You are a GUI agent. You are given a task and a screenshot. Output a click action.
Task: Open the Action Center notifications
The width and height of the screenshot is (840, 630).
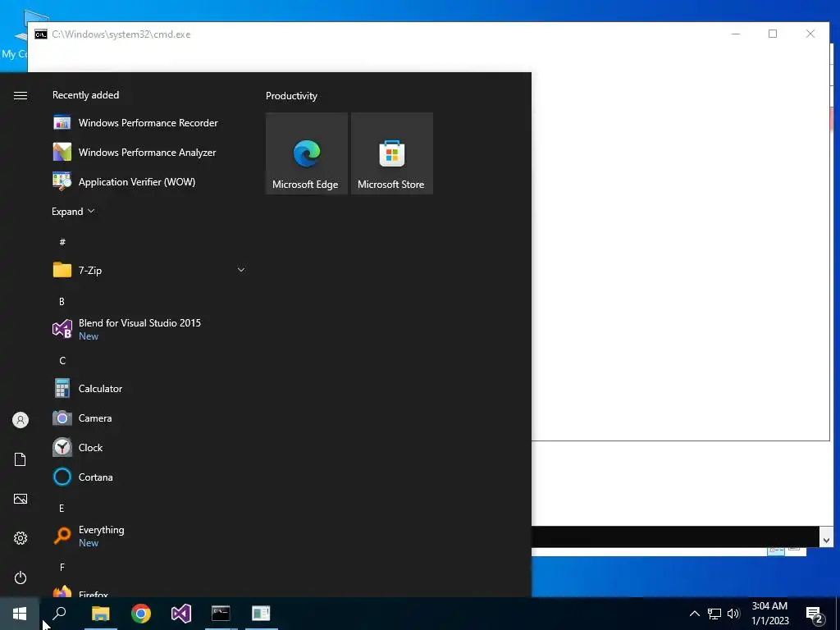pos(815,614)
